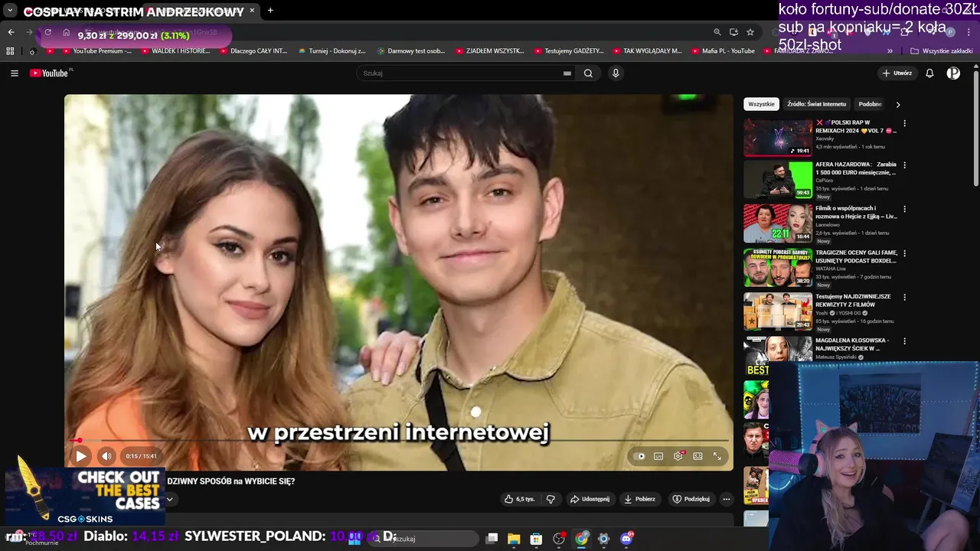The height and width of the screenshot is (551, 980).
Task: Open options menu for Testujemy NAJDZIWNIEJSZE REKWIZYTY video
Action: click(x=904, y=297)
